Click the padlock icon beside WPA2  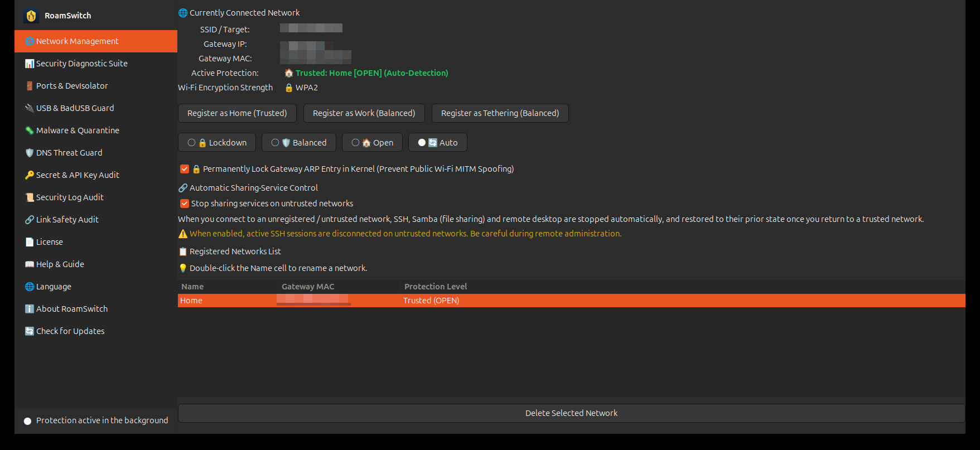[289, 88]
